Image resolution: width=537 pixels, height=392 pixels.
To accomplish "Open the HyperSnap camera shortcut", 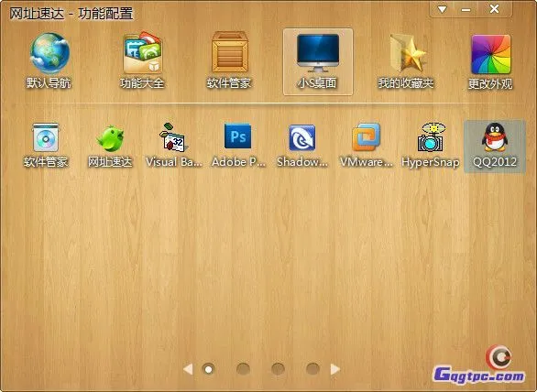I will point(431,146).
